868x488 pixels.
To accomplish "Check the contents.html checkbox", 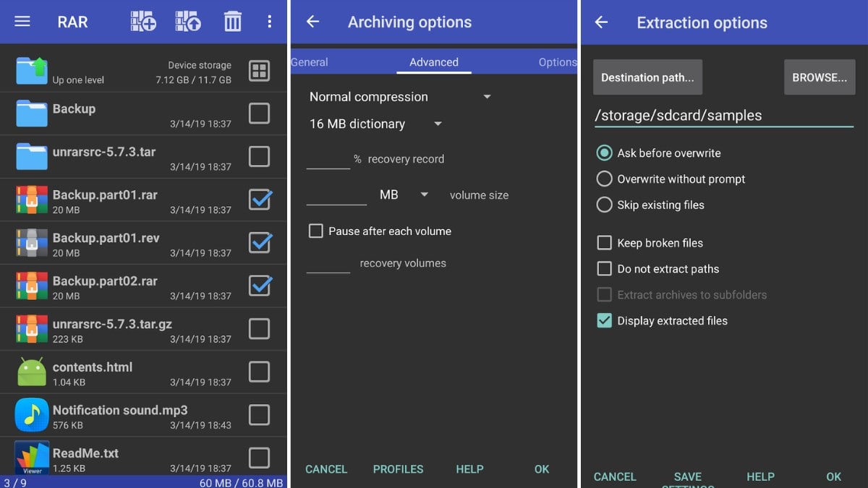I will point(259,372).
